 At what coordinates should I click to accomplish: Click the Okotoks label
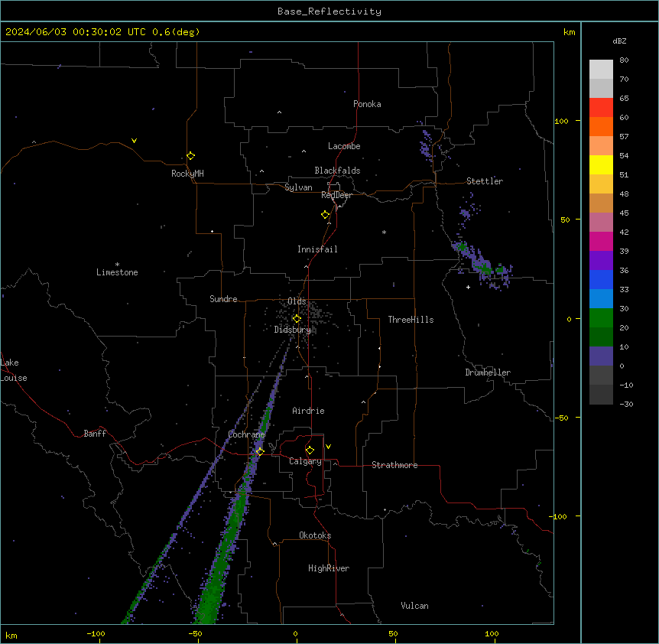tap(315, 535)
